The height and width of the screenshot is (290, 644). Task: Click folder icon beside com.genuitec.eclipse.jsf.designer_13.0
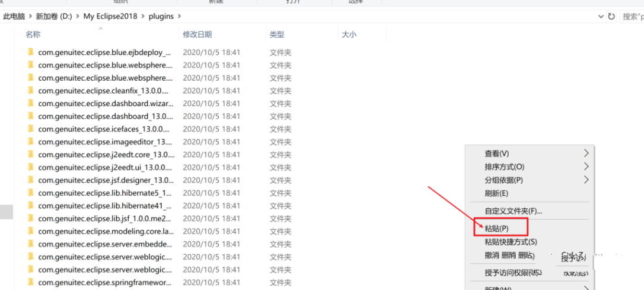[30, 180]
